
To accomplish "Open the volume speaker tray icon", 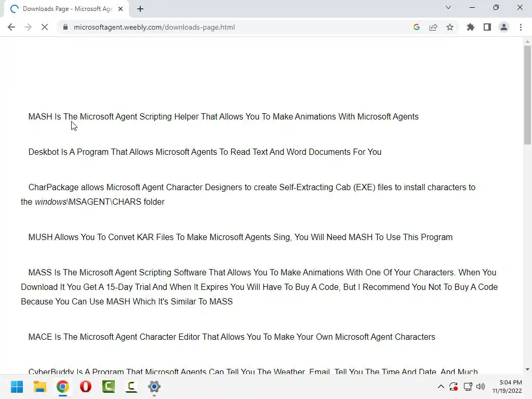I will pyautogui.click(x=481, y=387).
